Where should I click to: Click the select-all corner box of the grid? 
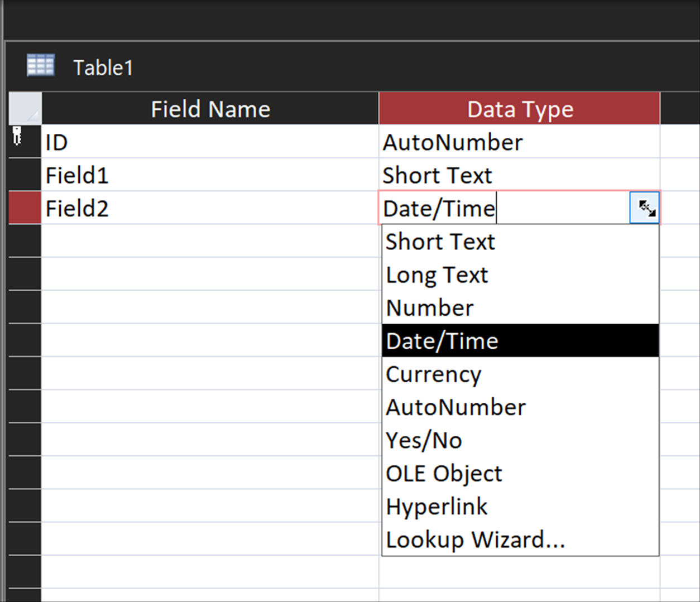[25, 109]
